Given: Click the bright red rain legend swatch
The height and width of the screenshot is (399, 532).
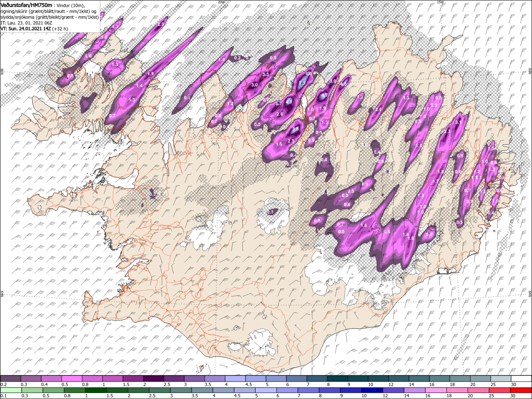Looking at the screenshot, I should coord(521,390).
